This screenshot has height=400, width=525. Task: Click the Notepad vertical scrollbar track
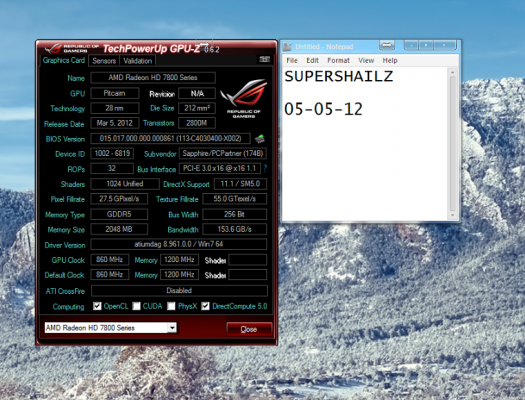point(453,144)
